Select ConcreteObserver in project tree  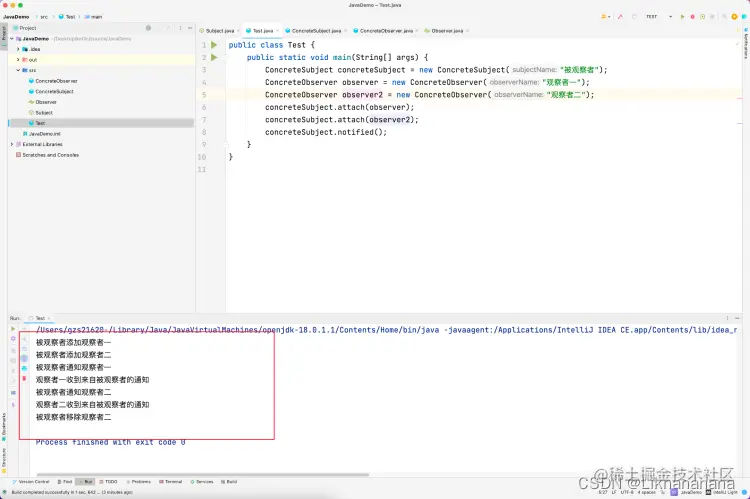click(56, 81)
